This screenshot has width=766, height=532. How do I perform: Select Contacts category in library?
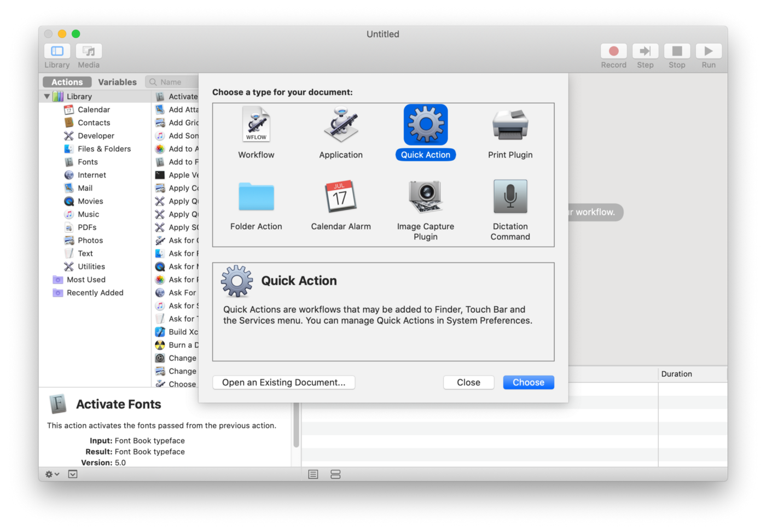94,122
